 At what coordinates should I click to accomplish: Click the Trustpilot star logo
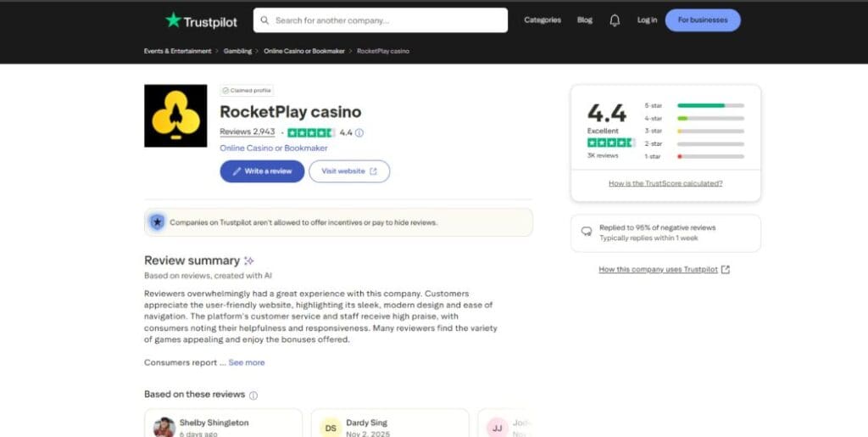tap(174, 20)
